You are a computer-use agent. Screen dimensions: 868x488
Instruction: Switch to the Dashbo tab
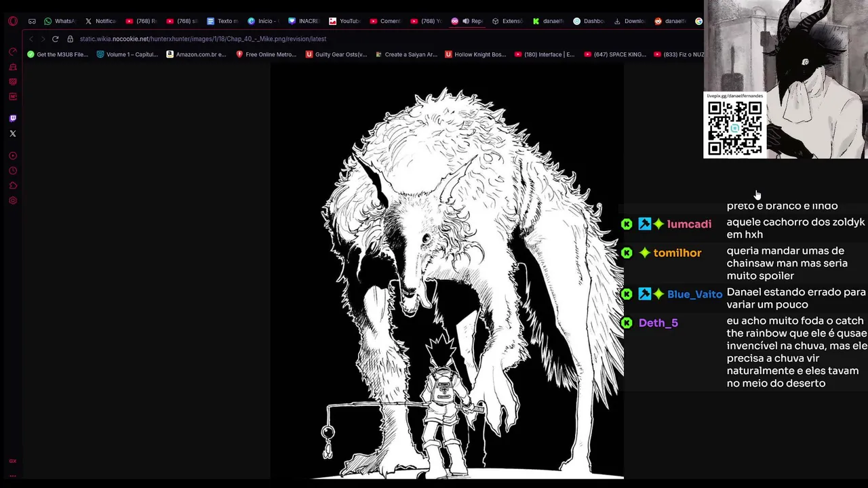(589, 21)
